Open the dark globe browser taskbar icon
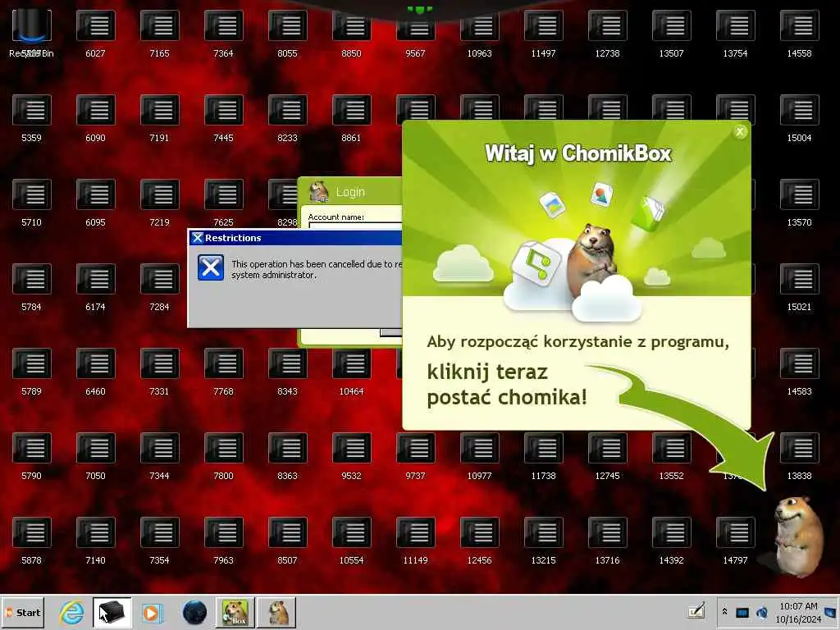The image size is (840, 630). click(194, 613)
